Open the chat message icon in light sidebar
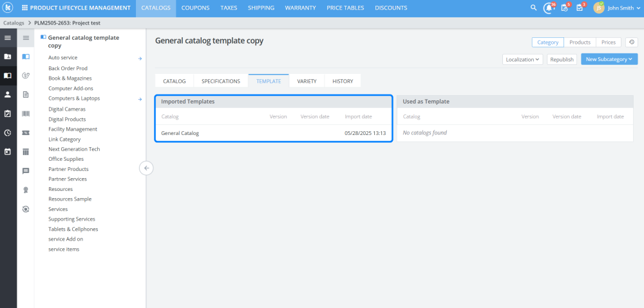644x308 pixels. [26, 171]
